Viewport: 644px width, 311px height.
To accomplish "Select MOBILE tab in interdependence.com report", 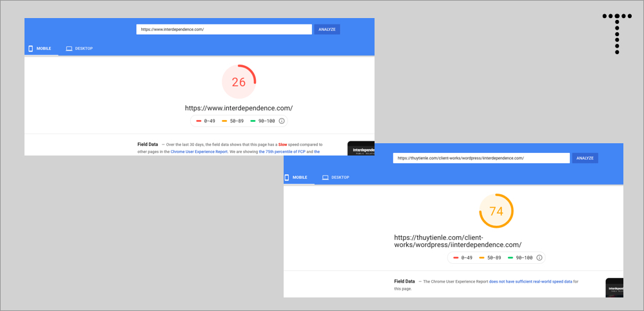I will point(40,48).
